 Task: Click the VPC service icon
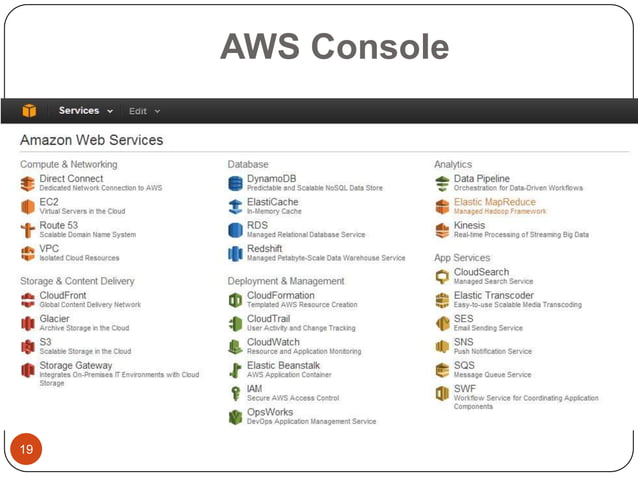(x=28, y=253)
